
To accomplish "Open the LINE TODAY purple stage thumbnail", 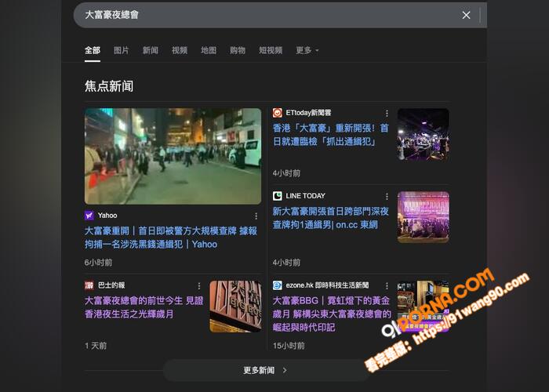I will [423, 217].
